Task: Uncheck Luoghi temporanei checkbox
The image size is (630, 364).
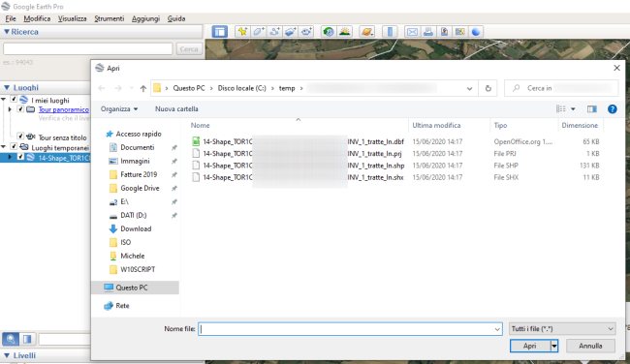Action: point(14,146)
